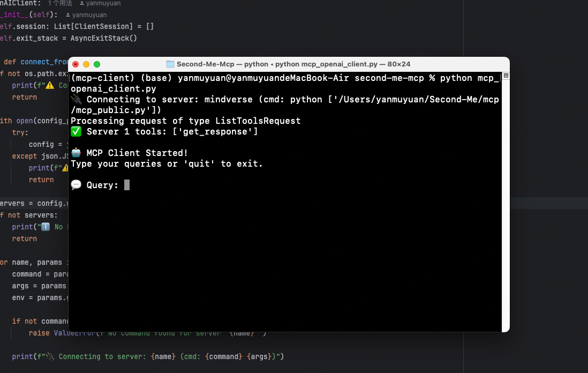Click 'self.exit_stack = AsyncExitStack()' code line
The height and width of the screenshot is (373, 588).
tap(69, 38)
